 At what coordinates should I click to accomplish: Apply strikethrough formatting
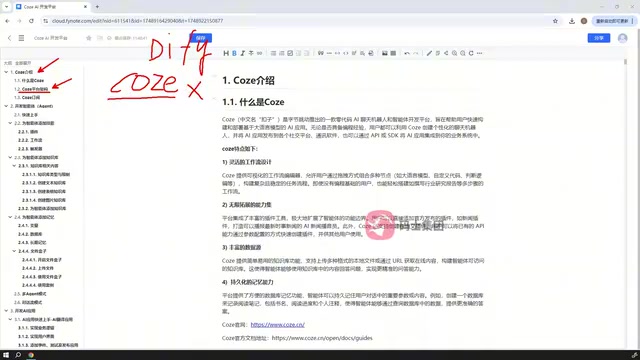tap(251, 53)
